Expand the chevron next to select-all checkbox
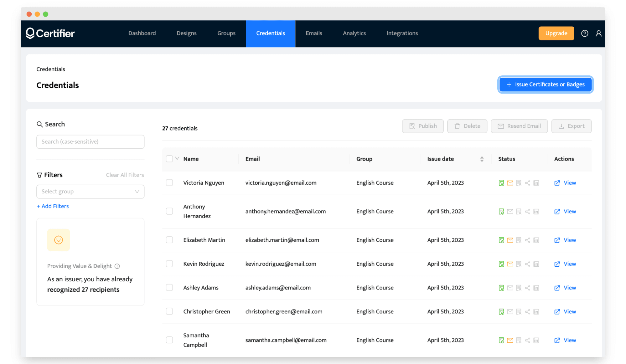Viewport: 626px width, 364px height. [x=177, y=158]
